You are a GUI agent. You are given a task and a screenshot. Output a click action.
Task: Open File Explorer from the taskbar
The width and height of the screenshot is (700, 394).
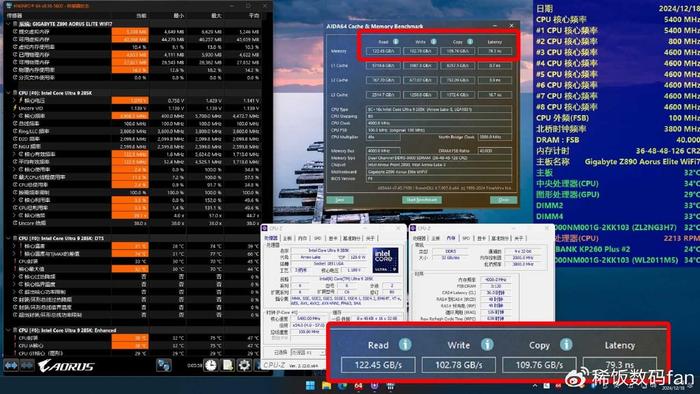coord(326,386)
